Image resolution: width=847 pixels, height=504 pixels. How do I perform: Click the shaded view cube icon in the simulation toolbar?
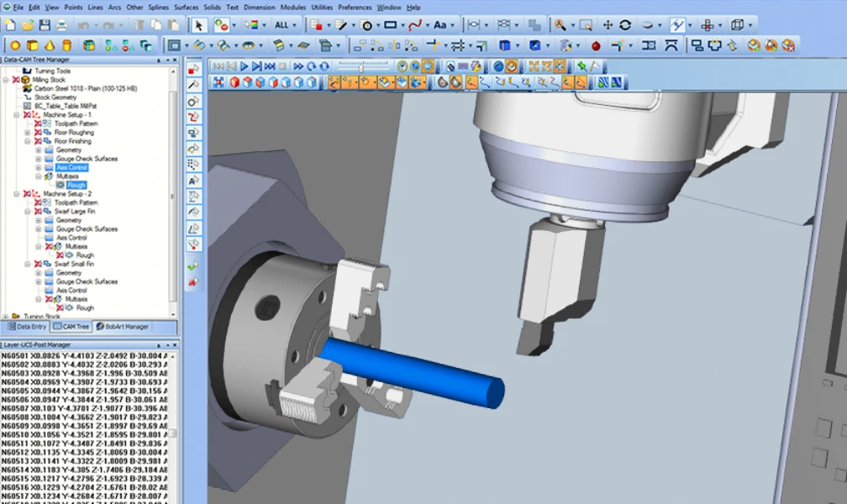pos(234,82)
